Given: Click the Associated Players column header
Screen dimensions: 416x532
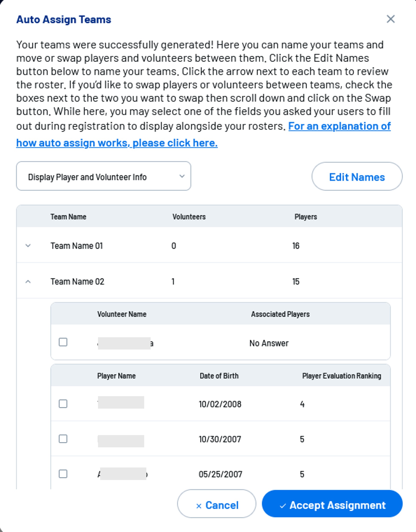Looking at the screenshot, I should pyautogui.click(x=280, y=314).
